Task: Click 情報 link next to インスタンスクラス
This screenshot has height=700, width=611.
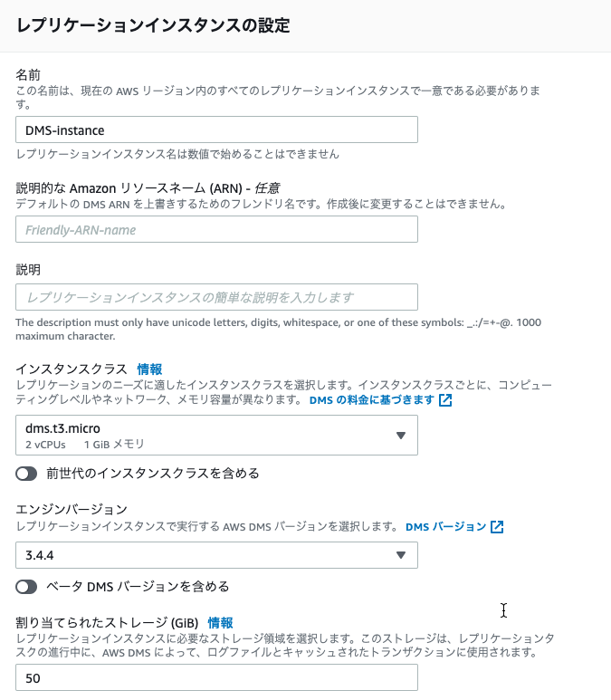Action: pos(149,369)
